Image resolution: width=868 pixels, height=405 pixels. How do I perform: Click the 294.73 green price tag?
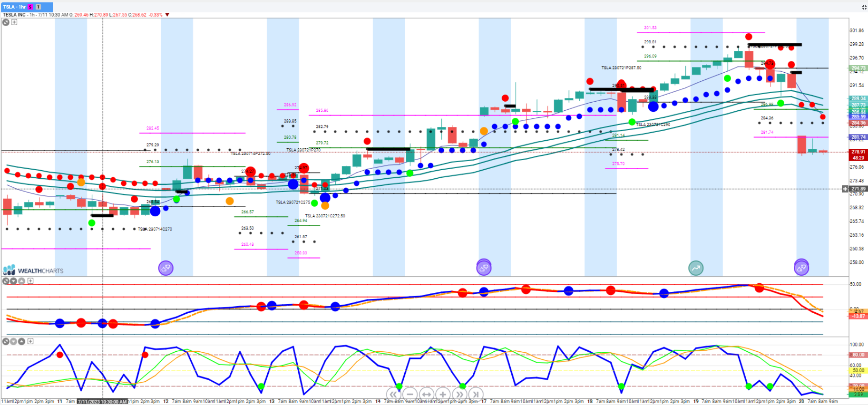[x=858, y=68]
